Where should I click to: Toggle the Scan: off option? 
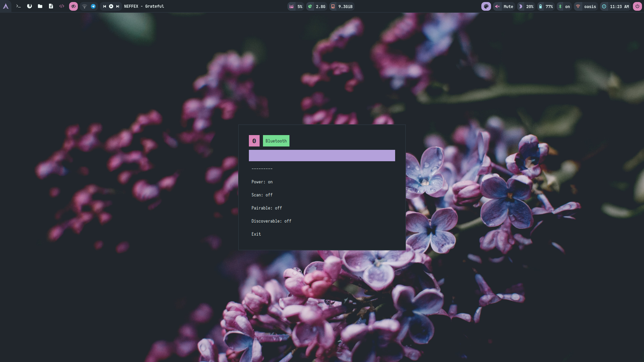[262, 195]
